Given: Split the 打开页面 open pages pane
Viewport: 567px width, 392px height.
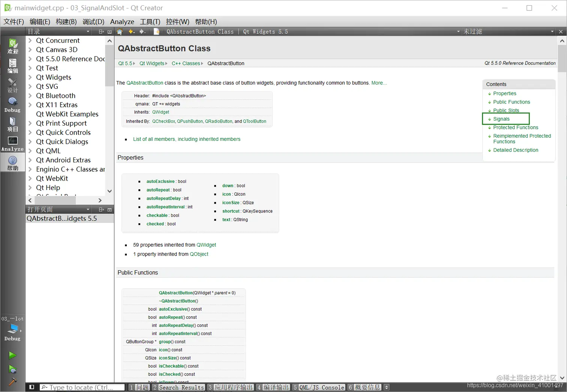Looking at the screenshot, I should pyautogui.click(x=101, y=210).
